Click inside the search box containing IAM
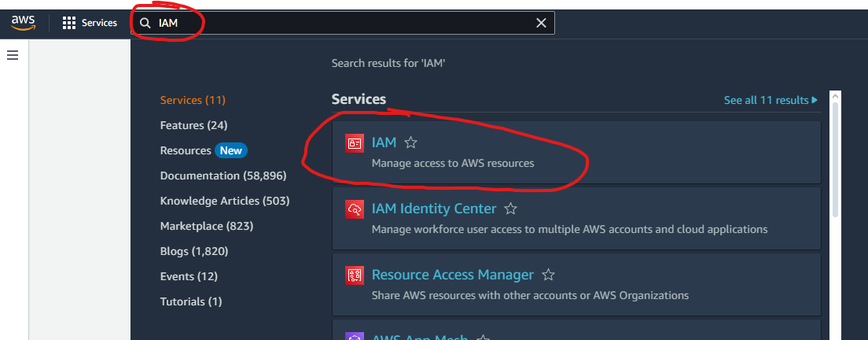 pyautogui.click(x=343, y=23)
